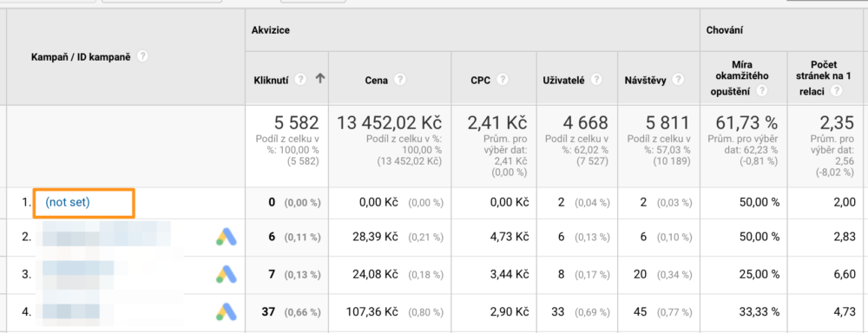Open the blurred campaign in row 4
Image resolution: width=868 pixels, height=333 pixels.
pos(71,311)
